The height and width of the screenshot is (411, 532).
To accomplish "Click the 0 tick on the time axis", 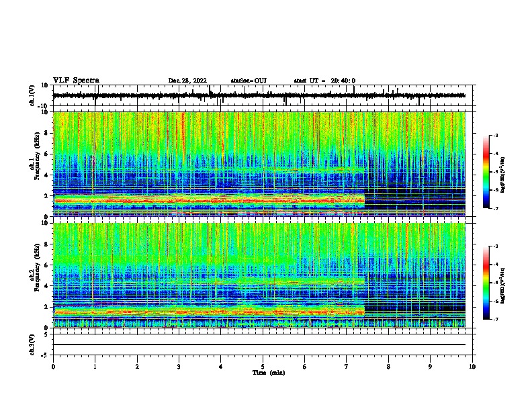I will click(53, 367).
